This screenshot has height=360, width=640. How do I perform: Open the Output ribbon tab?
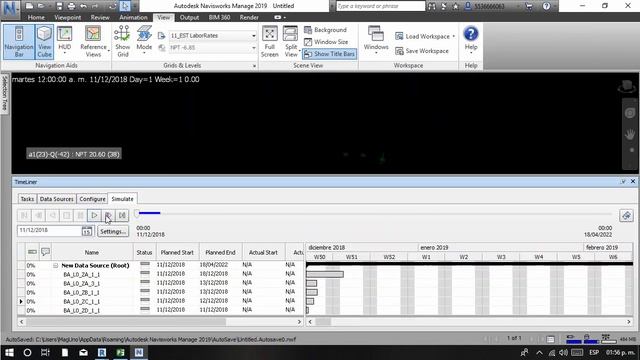point(189,18)
